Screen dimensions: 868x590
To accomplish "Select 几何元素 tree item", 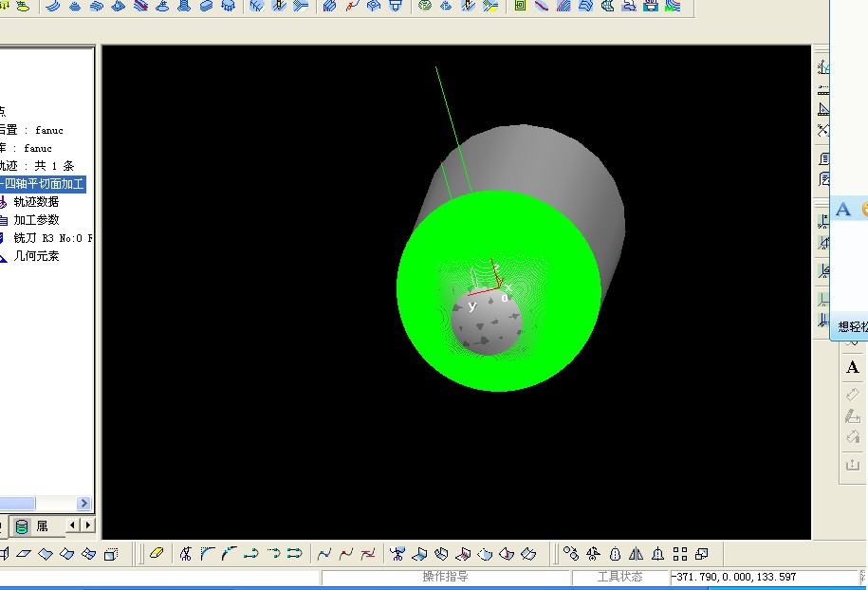I will point(36,256).
